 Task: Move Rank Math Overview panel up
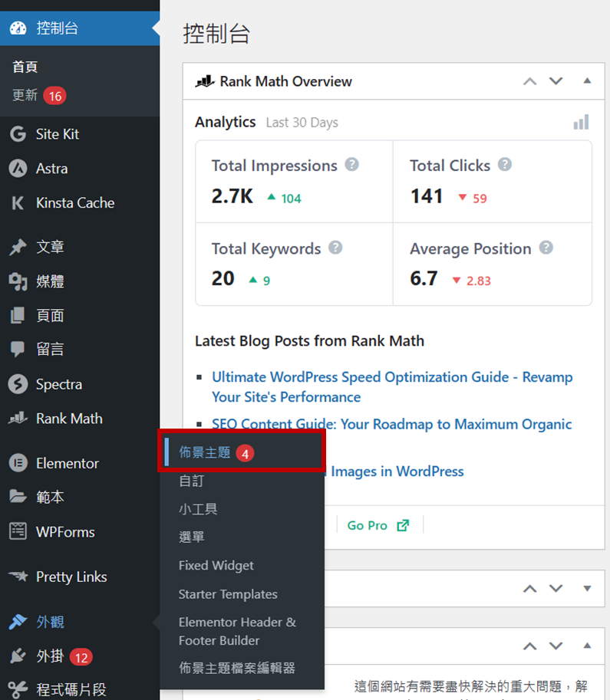pyautogui.click(x=530, y=81)
